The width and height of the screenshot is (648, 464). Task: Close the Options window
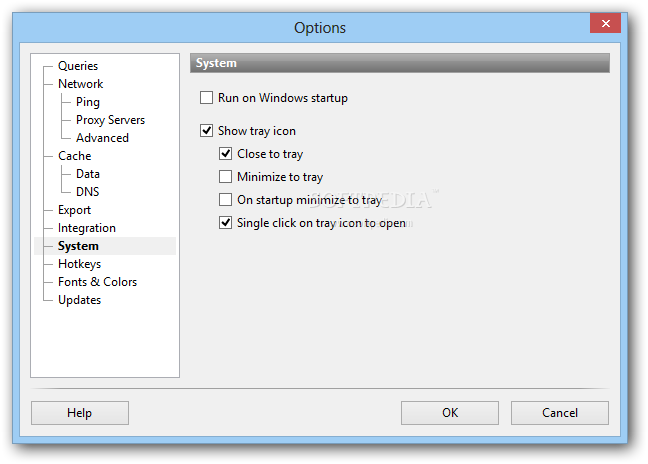coord(605,23)
